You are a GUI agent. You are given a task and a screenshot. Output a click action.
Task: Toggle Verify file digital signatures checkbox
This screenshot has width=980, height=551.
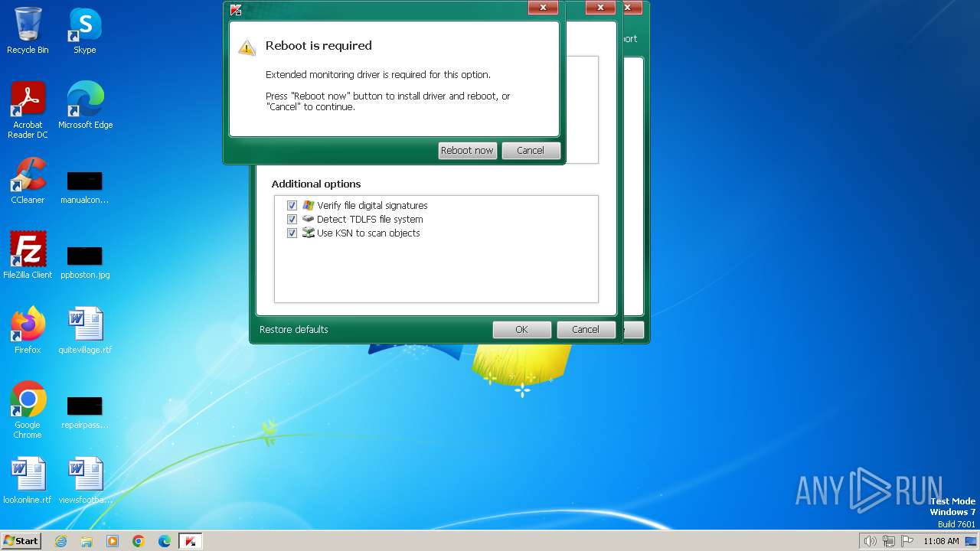(x=292, y=205)
